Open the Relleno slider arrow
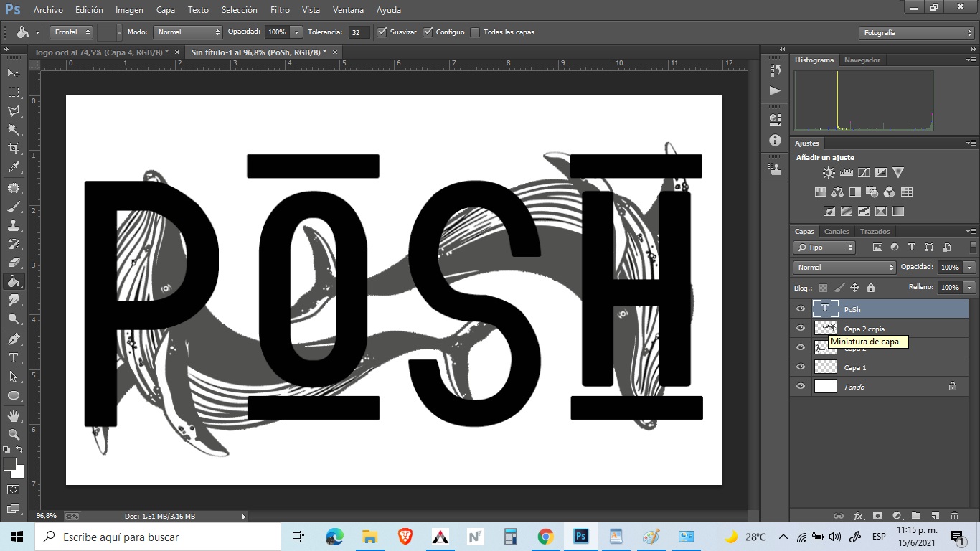 point(970,287)
